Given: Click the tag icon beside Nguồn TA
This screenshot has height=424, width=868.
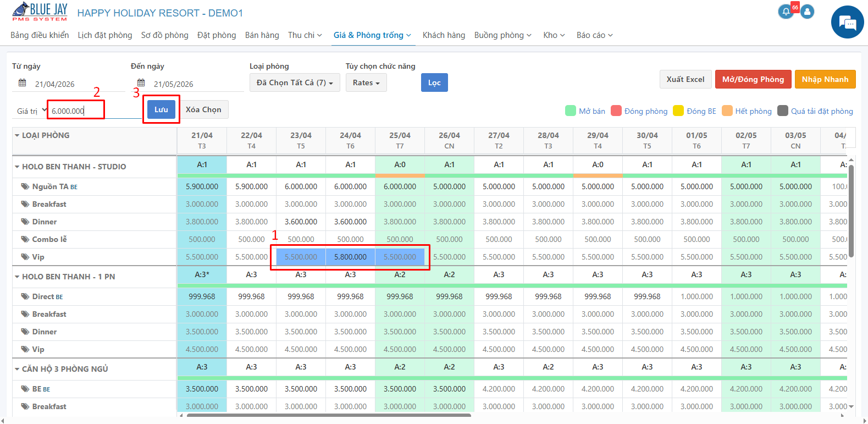Looking at the screenshot, I should coord(25,186).
